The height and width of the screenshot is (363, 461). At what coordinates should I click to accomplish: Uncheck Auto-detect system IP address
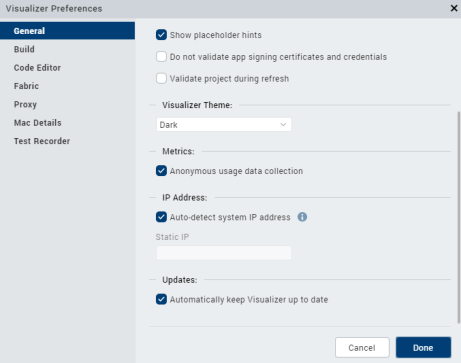161,217
